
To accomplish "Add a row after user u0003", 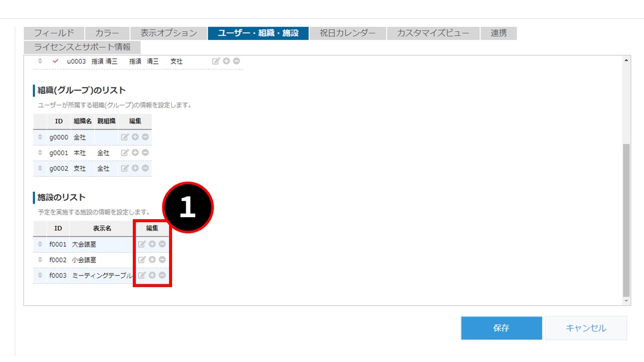I will [226, 61].
